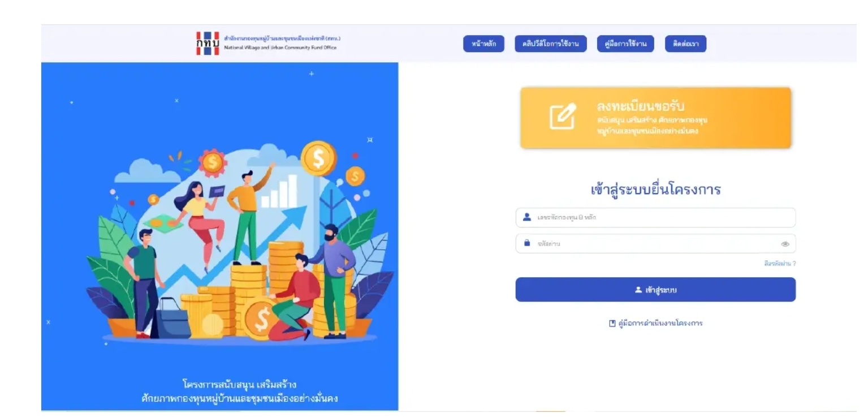Click the user icon in the fund ID field
This screenshot has width=868, height=417.
(527, 217)
